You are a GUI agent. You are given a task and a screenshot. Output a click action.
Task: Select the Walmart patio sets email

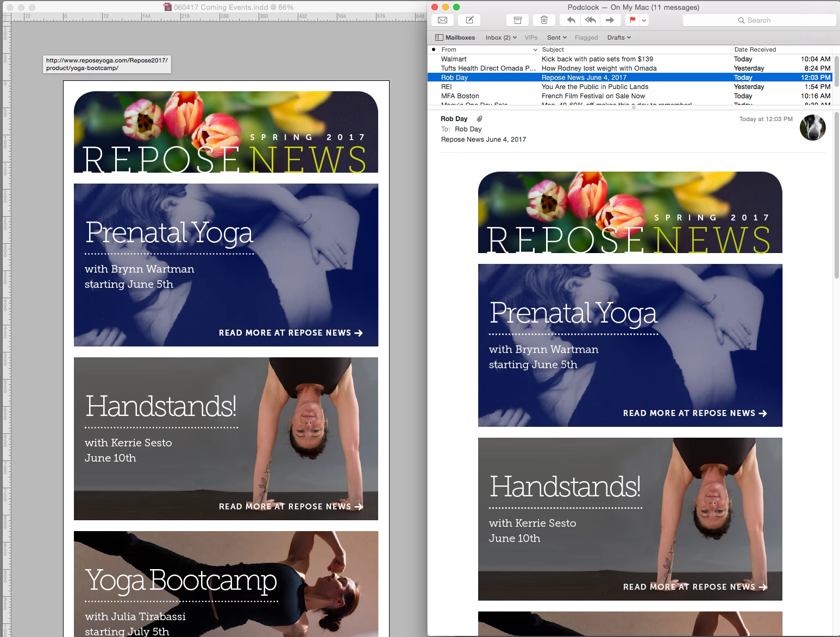(630, 59)
